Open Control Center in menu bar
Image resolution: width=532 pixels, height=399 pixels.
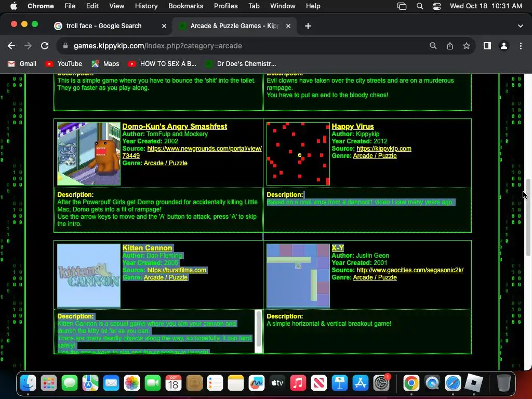[436, 6]
